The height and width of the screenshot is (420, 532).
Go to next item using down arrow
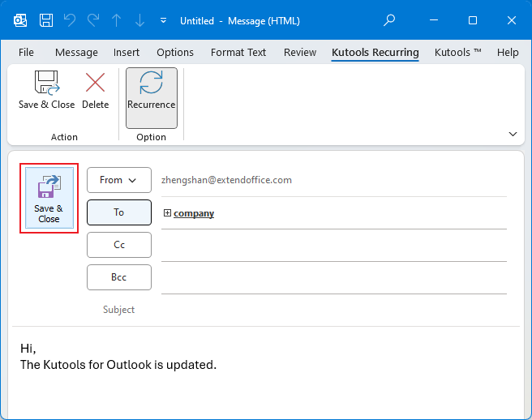pos(139,21)
